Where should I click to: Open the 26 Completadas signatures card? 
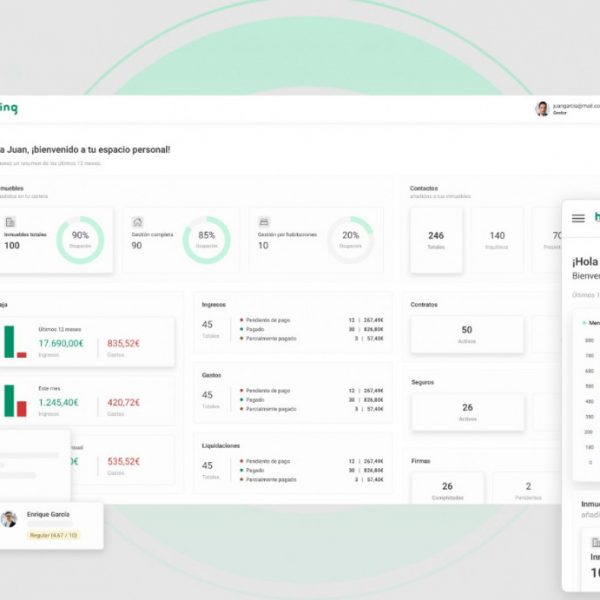[447, 490]
